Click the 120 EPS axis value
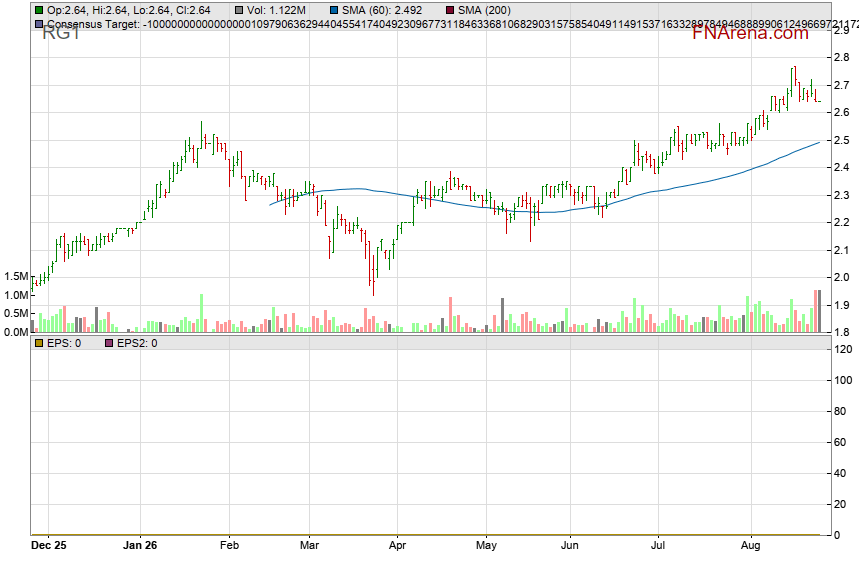This screenshot has width=859, height=566. point(843,349)
